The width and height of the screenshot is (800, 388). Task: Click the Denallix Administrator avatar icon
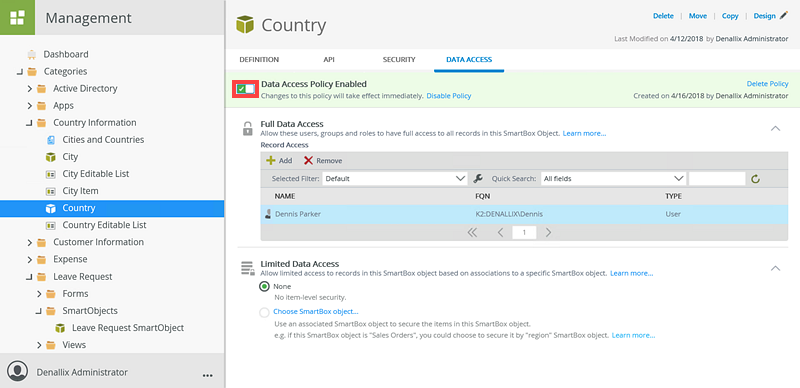pos(18,371)
